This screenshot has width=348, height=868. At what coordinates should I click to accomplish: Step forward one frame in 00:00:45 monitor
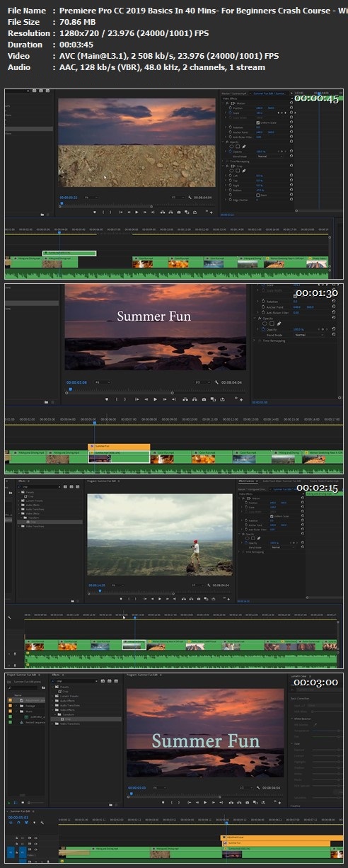pos(144,212)
